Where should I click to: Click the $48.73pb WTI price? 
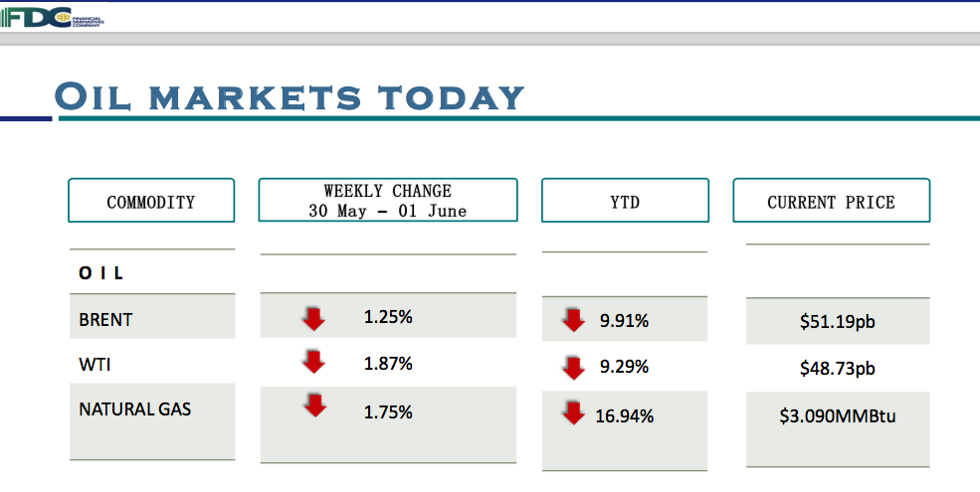[837, 368]
